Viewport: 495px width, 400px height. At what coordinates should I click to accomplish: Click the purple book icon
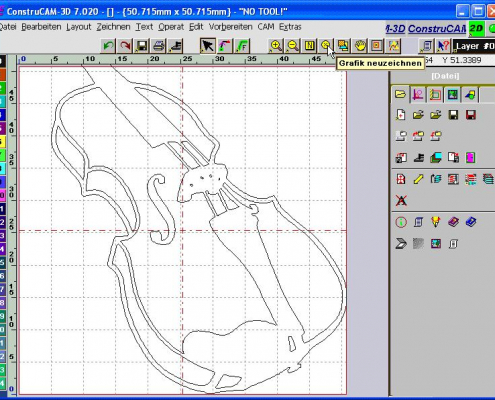point(453,222)
